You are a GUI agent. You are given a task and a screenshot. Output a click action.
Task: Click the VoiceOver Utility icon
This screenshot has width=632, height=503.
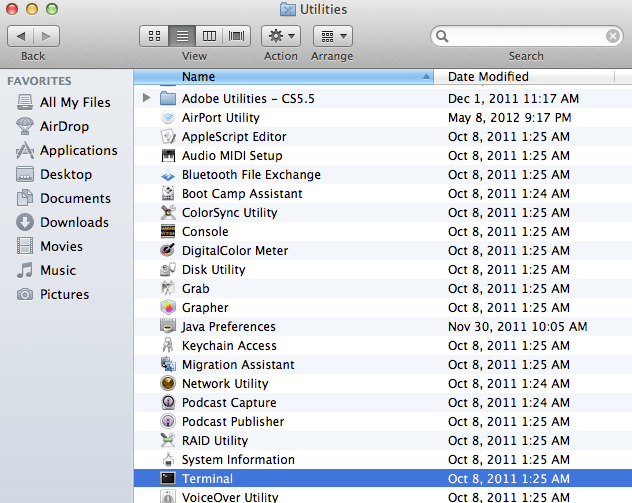[x=168, y=497]
